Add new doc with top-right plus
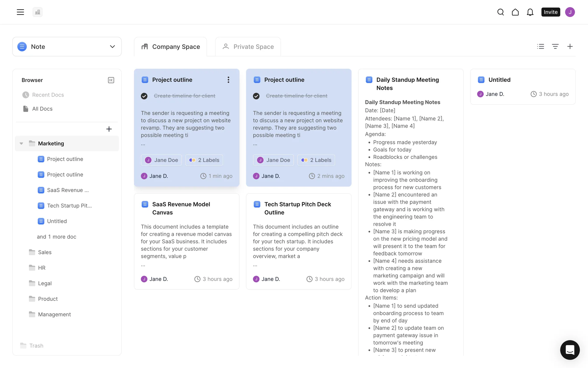The width and height of the screenshot is (588, 368). point(570,46)
